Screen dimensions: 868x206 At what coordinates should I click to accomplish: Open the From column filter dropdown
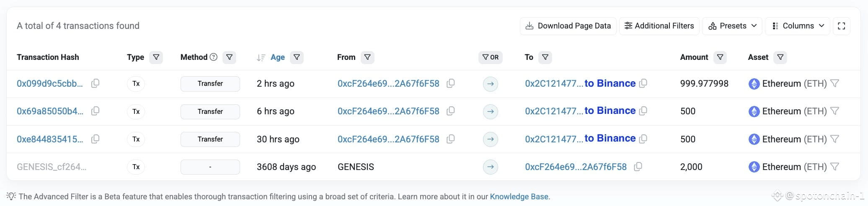(x=367, y=57)
